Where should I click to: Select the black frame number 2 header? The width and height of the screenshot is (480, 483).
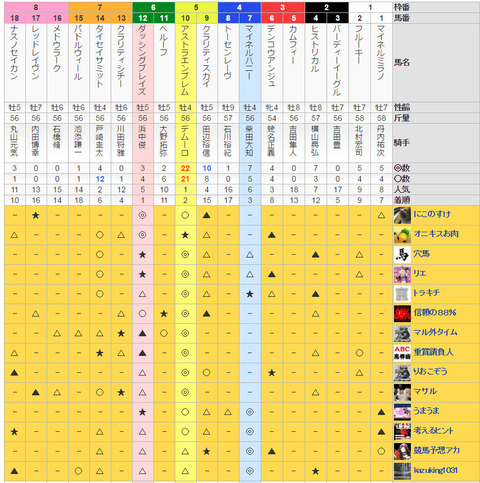(x=326, y=7)
